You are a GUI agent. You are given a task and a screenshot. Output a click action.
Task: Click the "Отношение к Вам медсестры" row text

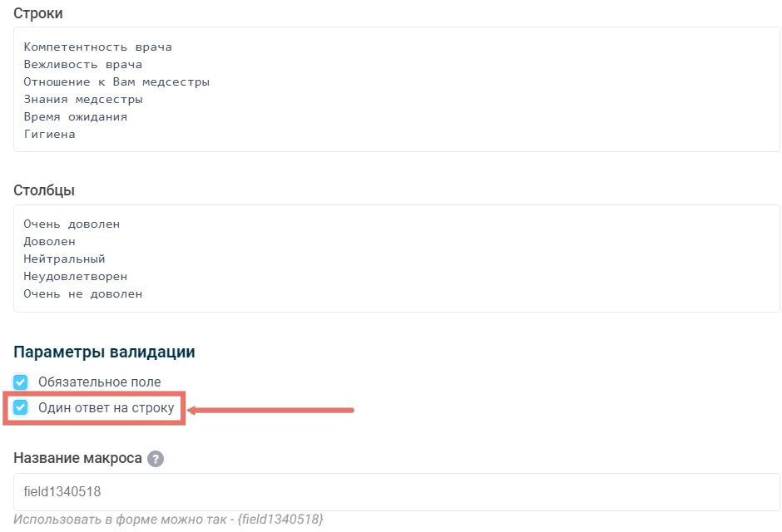pyautogui.click(x=116, y=82)
